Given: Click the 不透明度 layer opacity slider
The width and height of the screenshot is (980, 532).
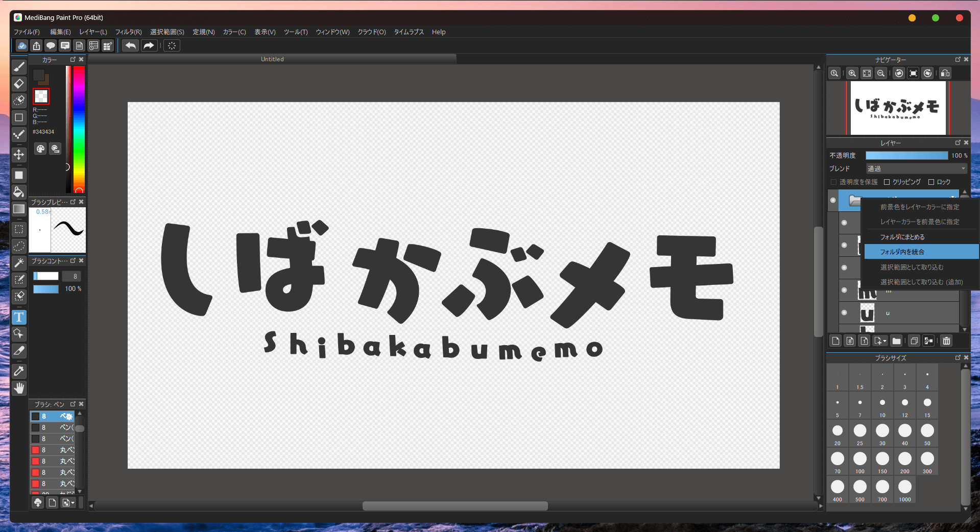Looking at the screenshot, I should tap(906, 156).
